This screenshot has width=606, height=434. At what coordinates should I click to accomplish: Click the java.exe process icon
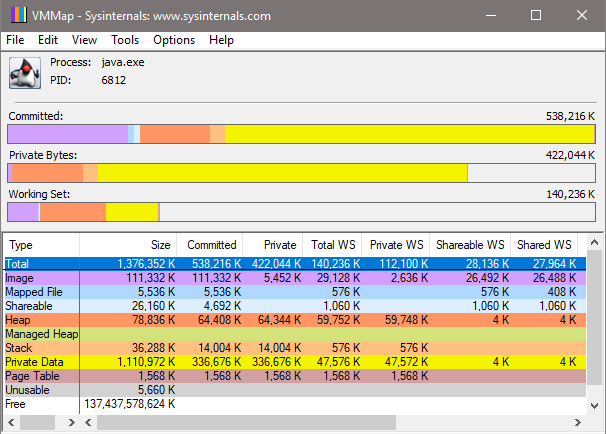[22, 72]
